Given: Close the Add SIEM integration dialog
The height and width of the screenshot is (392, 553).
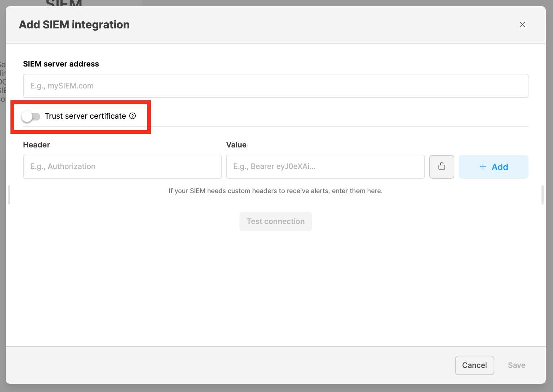Looking at the screenshot, I should (522, 24).
